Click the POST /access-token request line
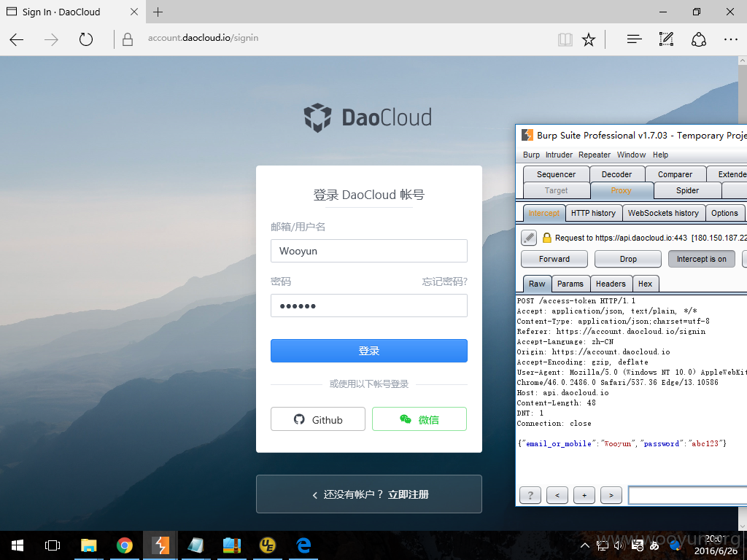747x560 pixels. pos(576,301)
